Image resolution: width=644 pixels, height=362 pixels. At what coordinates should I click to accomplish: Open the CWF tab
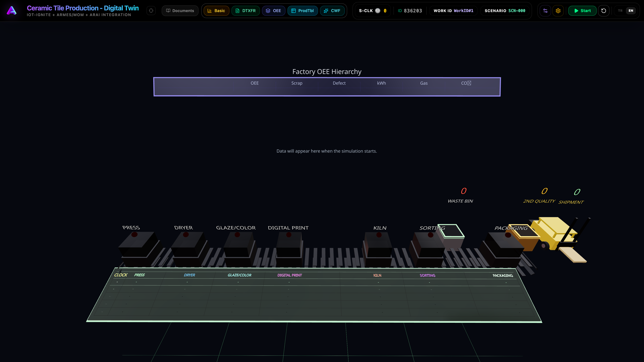click(332, 11)
